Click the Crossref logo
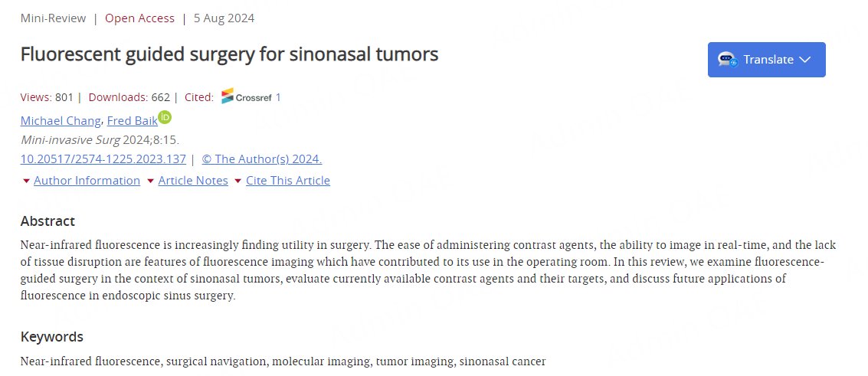Image resolution: width=868 pixels, height=376 pixels. [x=246, y=96]
